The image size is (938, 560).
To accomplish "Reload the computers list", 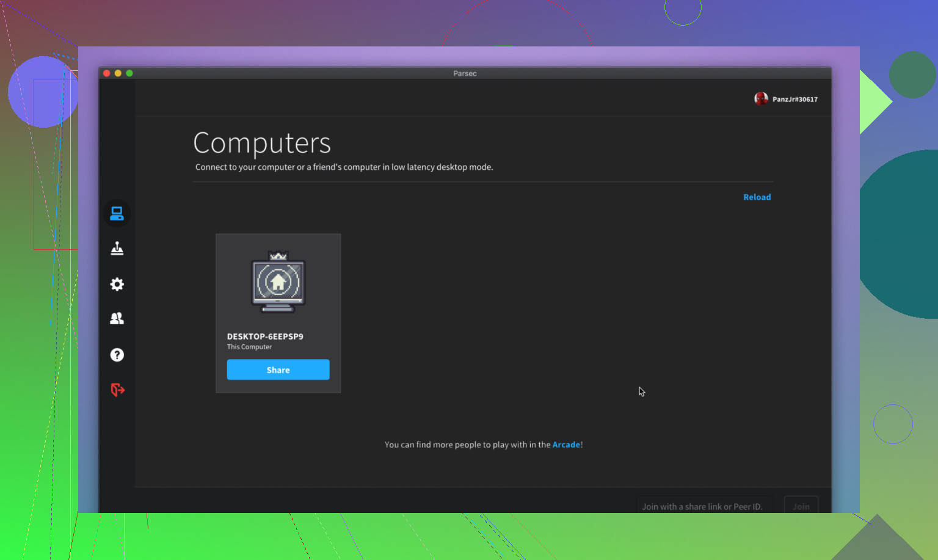I will (757, 197).
